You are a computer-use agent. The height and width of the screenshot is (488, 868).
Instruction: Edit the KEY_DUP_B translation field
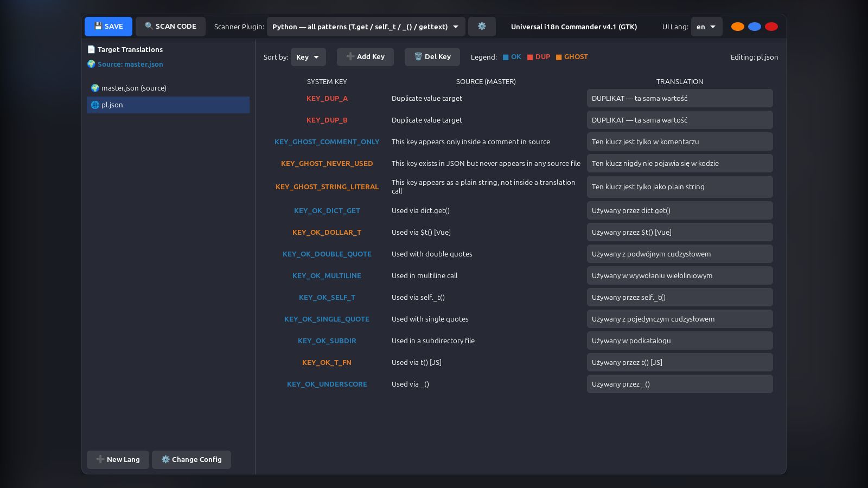(x=680, y=120)
